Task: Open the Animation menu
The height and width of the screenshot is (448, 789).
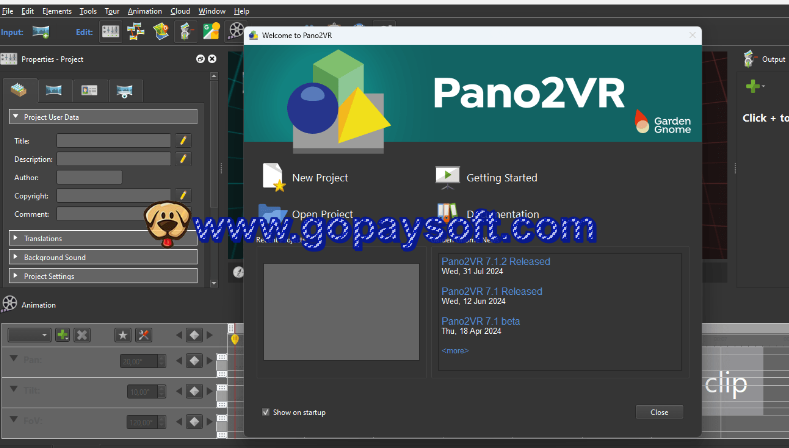Action: tap(145, 11)
